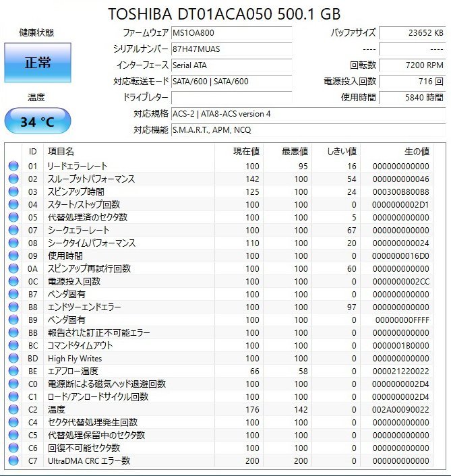Click the interface field Serial ATA
Viewport: 451px width, 476px height.
click(232, 65)
